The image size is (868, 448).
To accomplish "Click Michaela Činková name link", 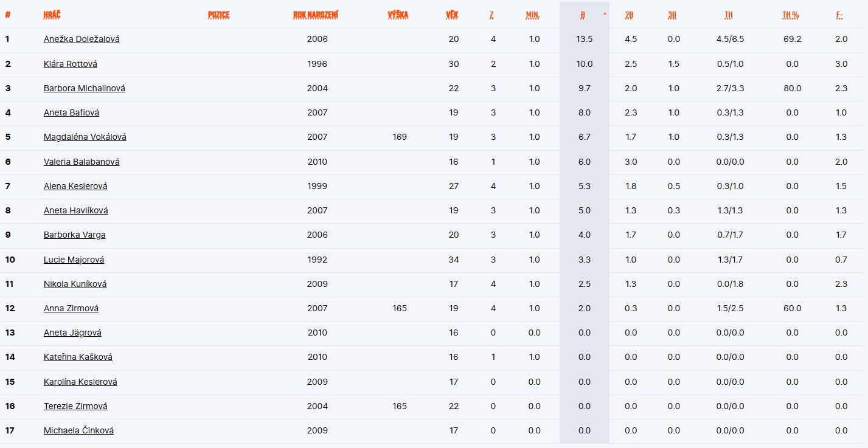I will [x=78, y=430].
